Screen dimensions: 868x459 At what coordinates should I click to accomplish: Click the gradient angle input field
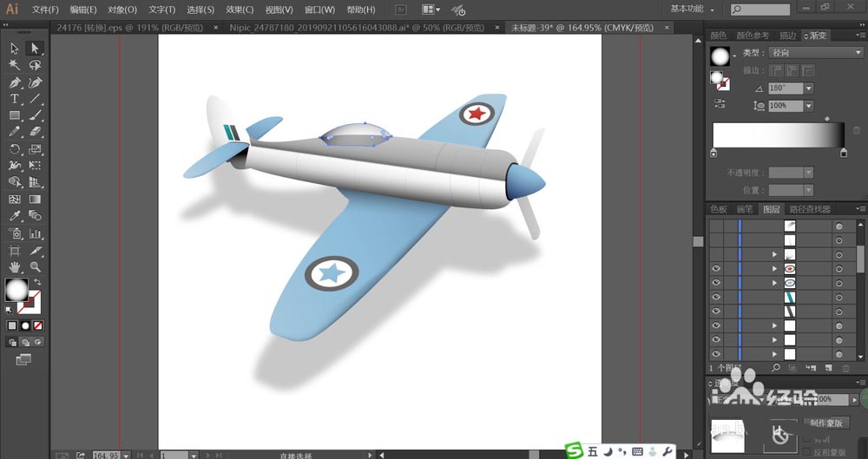(786, 88)
